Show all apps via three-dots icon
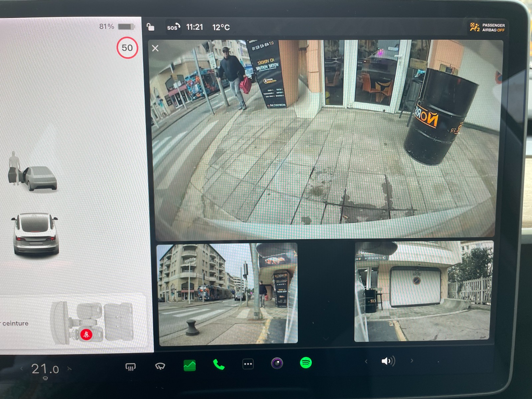Viewport: 532px width, 399px height. point(248,364)
